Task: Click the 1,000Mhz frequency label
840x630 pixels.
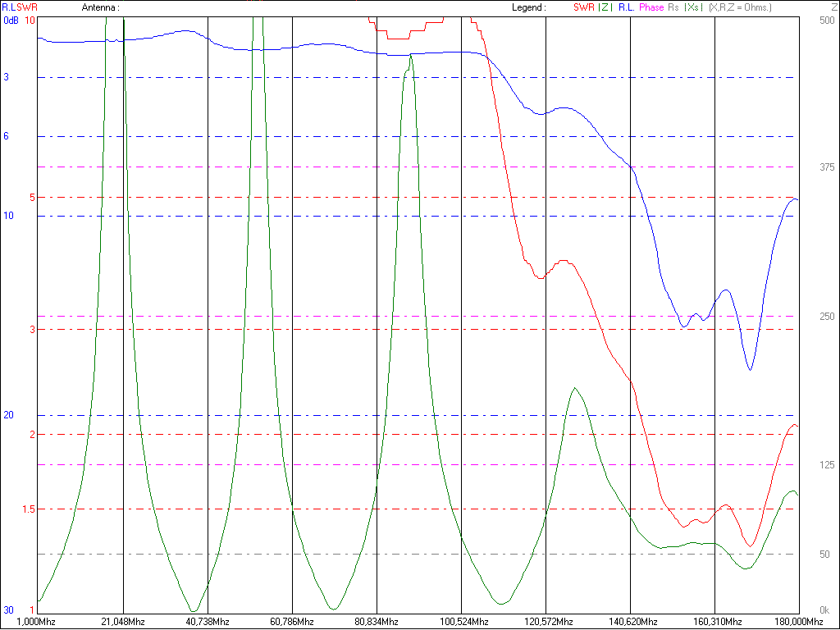Action: click(36, 622)
